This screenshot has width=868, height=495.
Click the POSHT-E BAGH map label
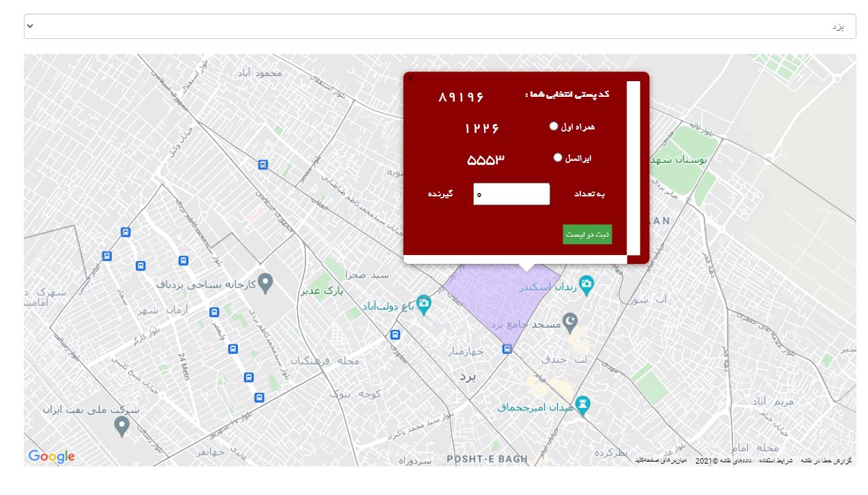[x=487, y=459]
